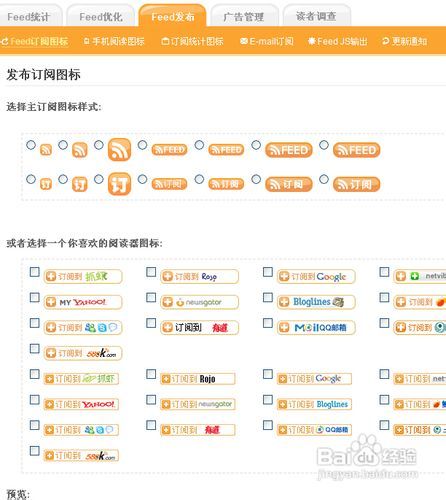Click square-style 订阅到 有道 badge
The image size is (446, 500).
(198, 430)
